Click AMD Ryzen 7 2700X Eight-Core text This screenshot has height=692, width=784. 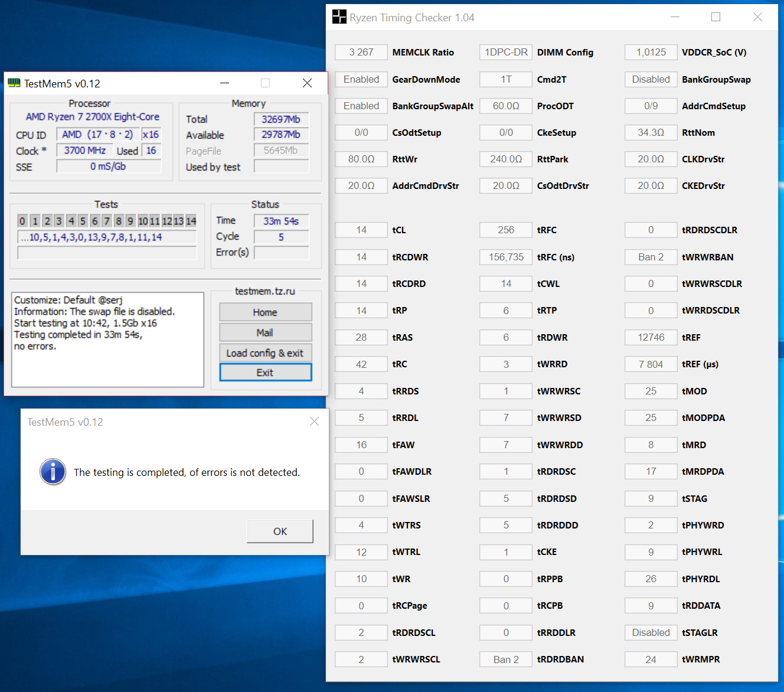click(93, 117)
